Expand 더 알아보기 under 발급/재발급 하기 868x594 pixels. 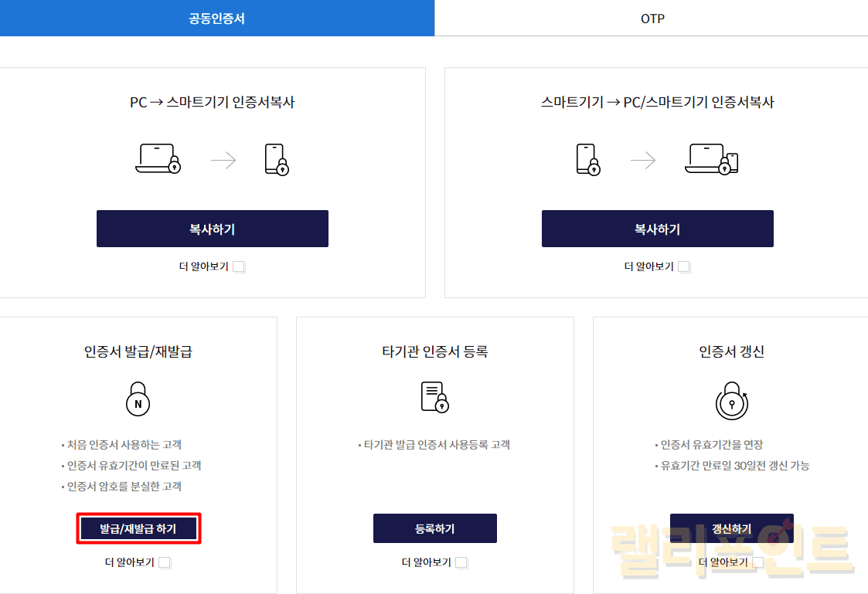pyautogui.click(x=165, y=563)
